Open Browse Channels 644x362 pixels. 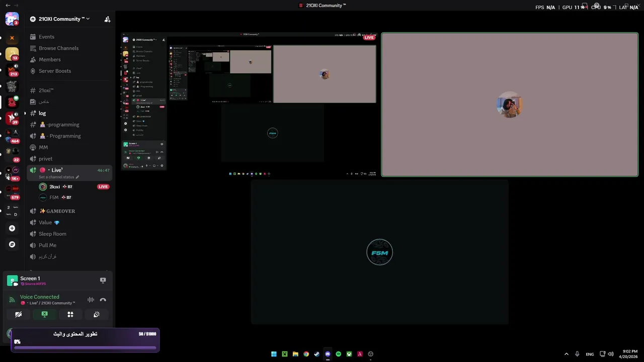tap(69, 48)
